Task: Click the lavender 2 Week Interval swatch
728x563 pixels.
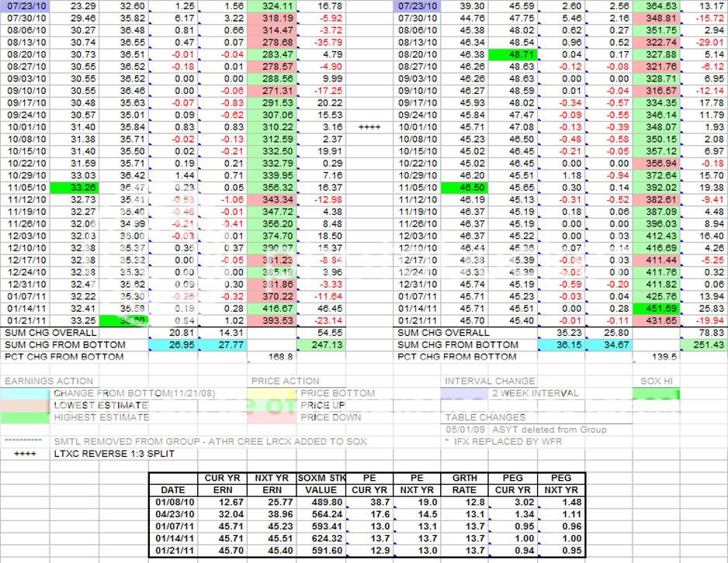Action: click(x=466, y=393)
